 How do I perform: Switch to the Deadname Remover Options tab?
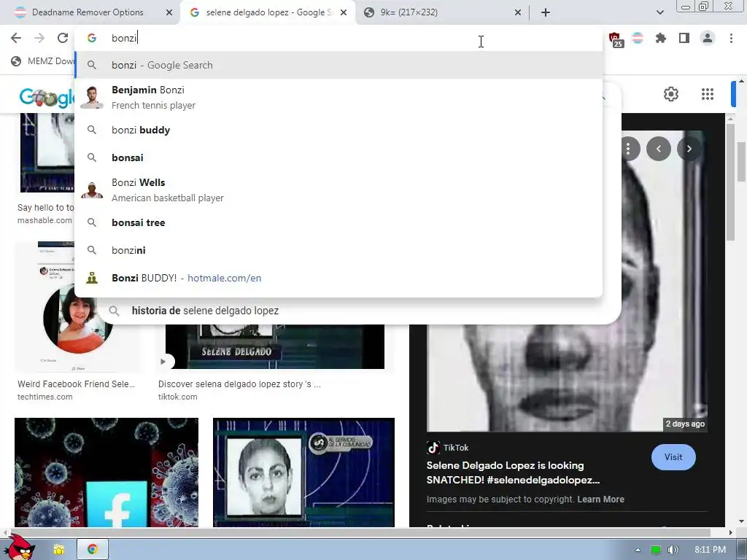[x=88, y=12]
